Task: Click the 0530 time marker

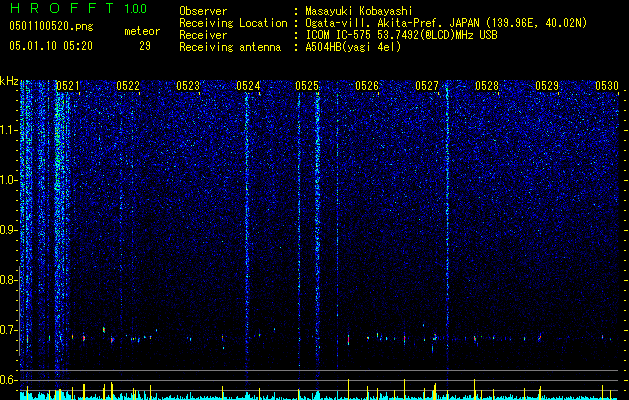Action: [x=607, y=86]
